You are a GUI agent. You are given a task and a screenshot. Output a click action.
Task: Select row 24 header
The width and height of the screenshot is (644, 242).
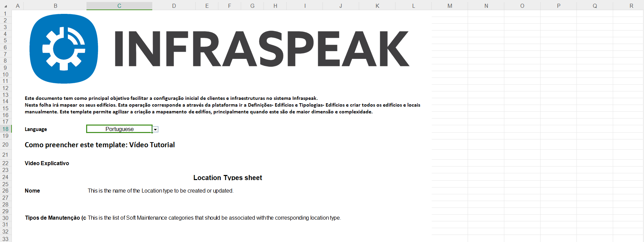pos(5,177)
